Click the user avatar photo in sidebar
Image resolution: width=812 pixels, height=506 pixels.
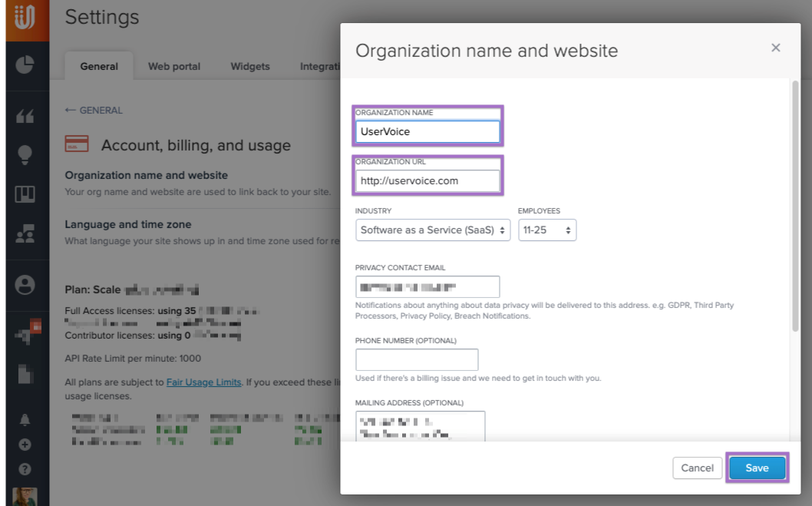25,497
